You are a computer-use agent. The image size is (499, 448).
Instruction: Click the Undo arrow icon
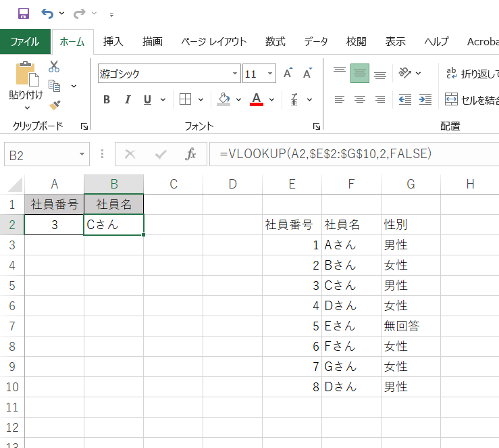tap(47, 14)
